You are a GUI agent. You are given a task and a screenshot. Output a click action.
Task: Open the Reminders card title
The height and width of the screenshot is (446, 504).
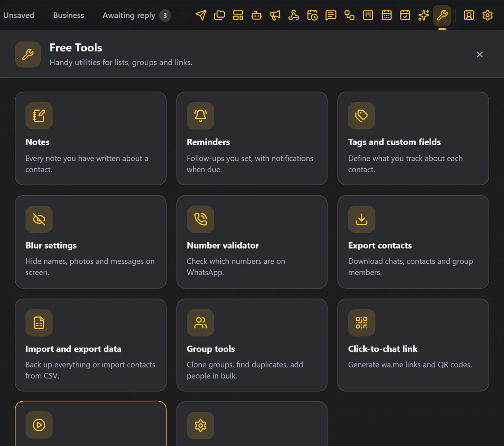208,142
